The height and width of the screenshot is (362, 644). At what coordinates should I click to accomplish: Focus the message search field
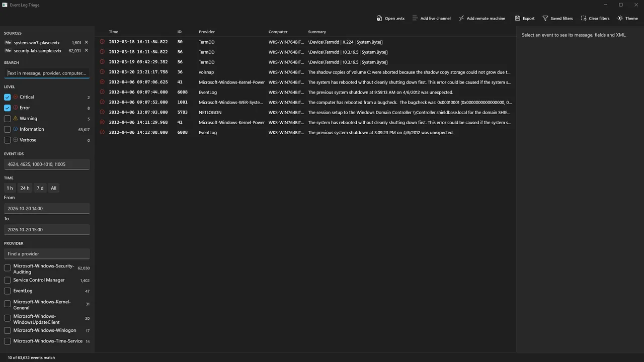47,73
